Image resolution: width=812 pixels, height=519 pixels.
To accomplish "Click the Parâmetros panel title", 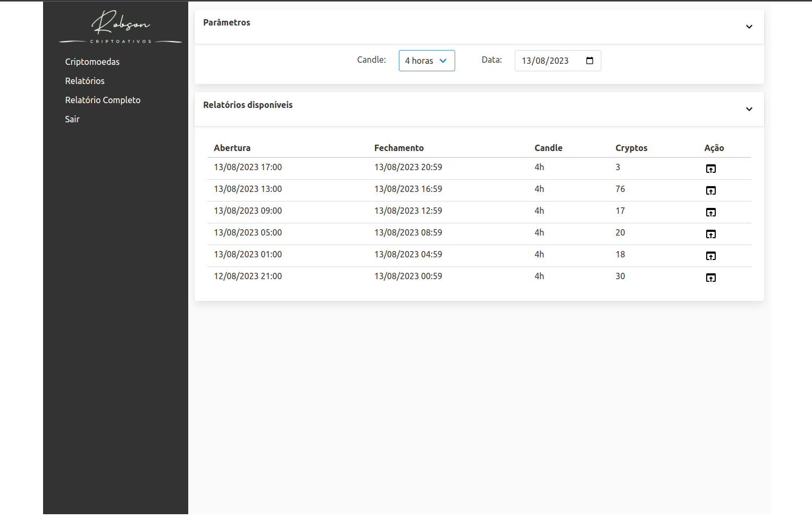I will [227, 22].
